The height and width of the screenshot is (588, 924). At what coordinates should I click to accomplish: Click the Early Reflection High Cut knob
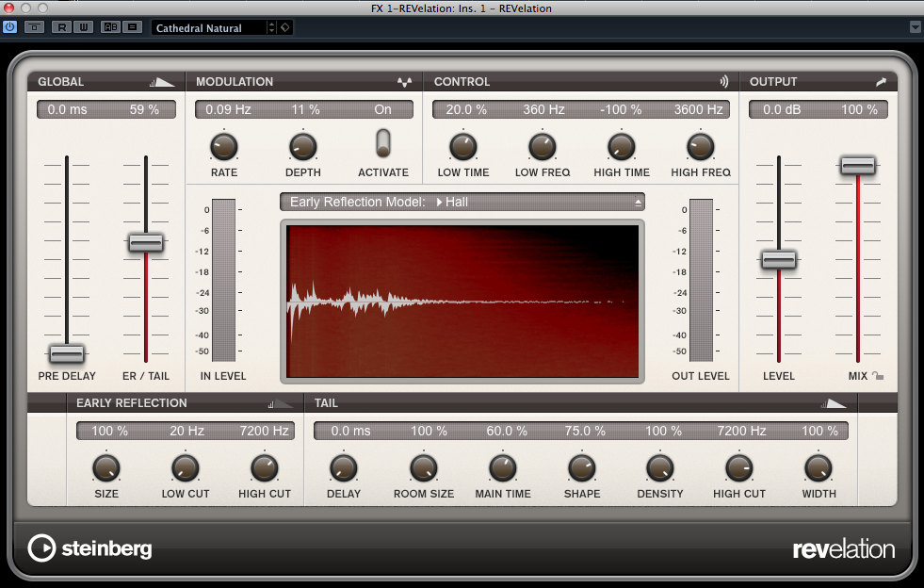coord(265,468)
